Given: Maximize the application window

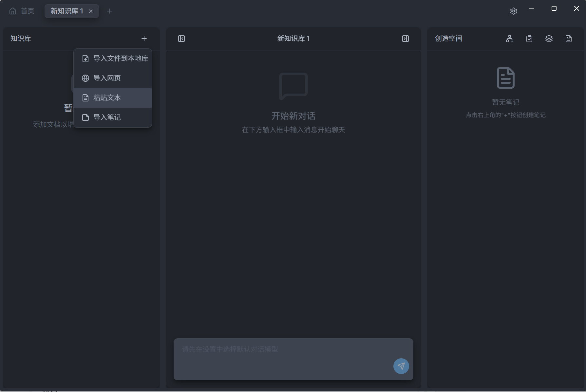Looking at the screenshot, I should [x=554, y=9].
